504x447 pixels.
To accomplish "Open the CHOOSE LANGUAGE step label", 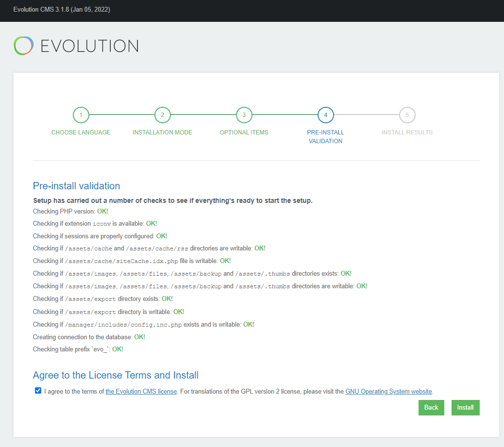I will tap(81, 132).
